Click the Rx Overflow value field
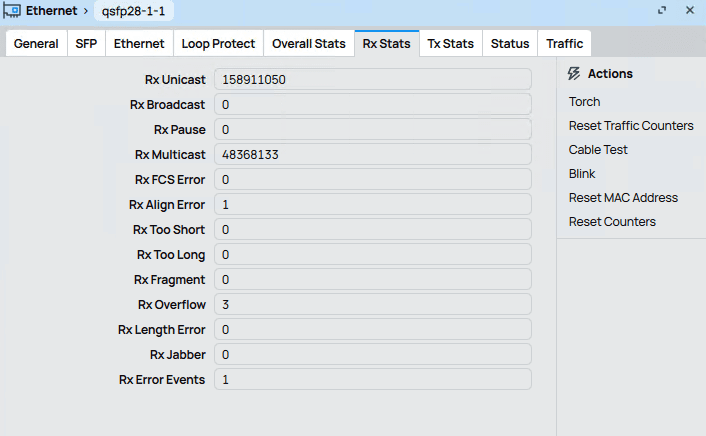Screen dimensions: 706x436 (x=372, y=304)
